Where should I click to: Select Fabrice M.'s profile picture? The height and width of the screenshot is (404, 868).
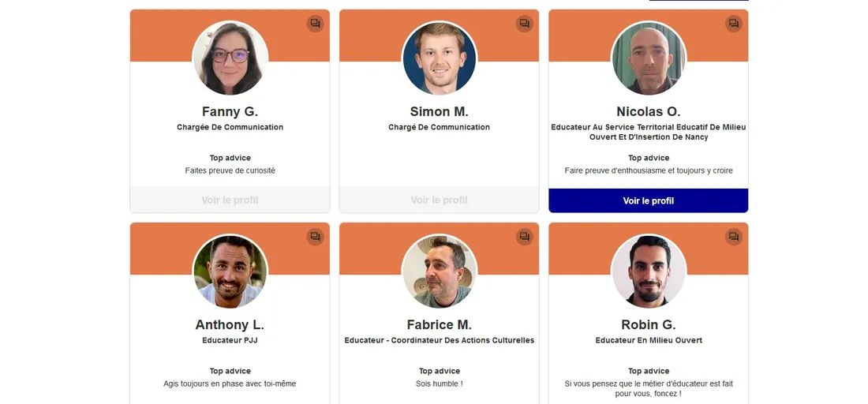[440, 271]
